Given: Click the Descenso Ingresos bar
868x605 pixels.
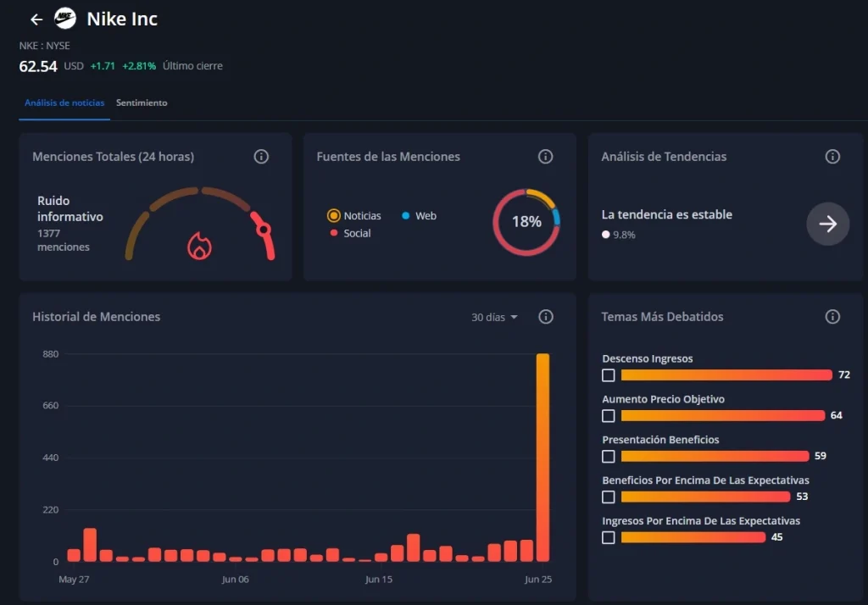Looking at the screenshot, I should click(726, 375).
